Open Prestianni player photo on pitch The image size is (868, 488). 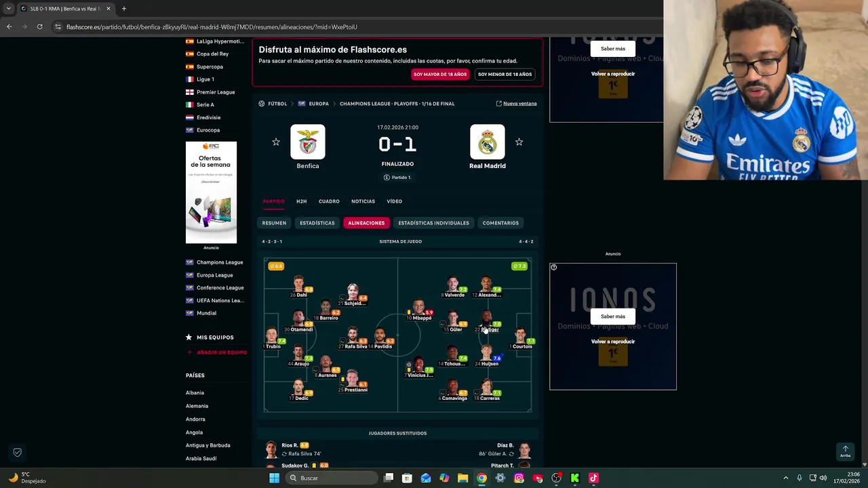tap(353, 380)
